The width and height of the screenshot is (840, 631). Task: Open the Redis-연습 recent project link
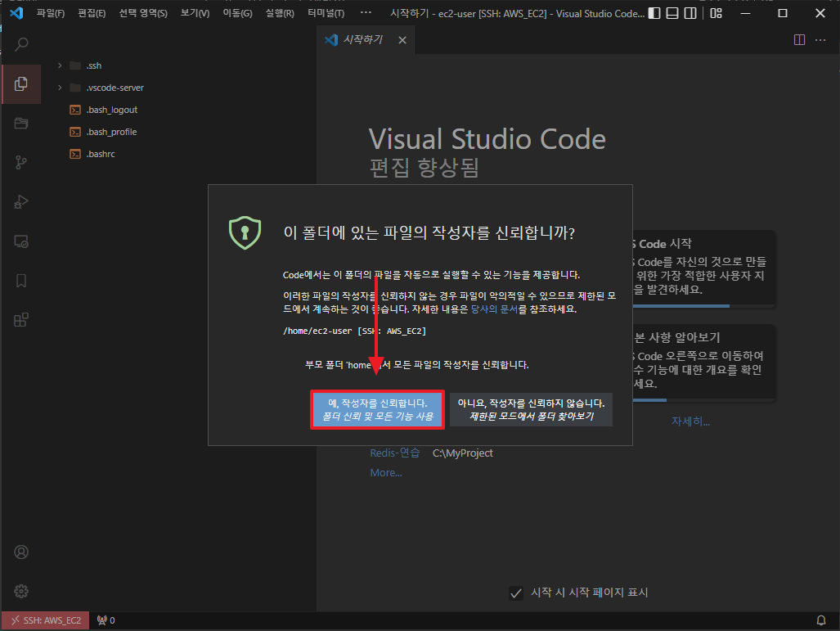pos(395,452)
